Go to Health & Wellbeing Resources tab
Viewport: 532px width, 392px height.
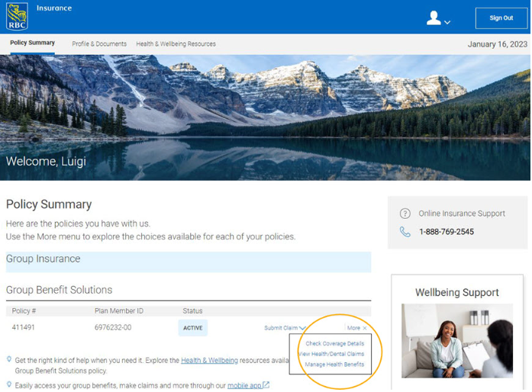coord(176,44)
